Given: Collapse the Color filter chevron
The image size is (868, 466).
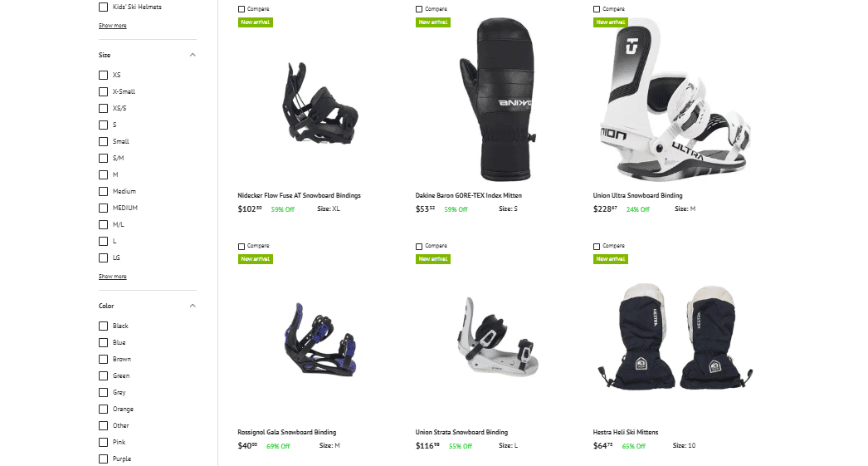Looking at the screenshot, I should [192, 306].
